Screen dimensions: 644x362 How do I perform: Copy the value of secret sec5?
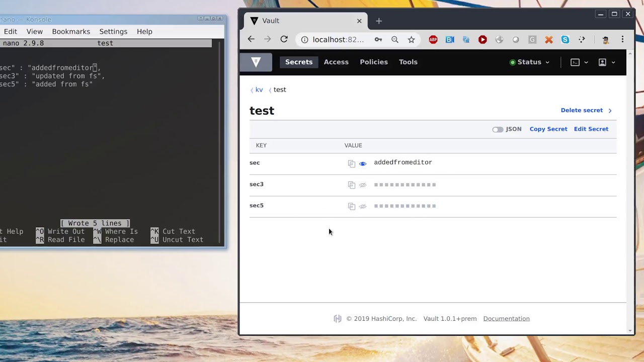point(351,206)
